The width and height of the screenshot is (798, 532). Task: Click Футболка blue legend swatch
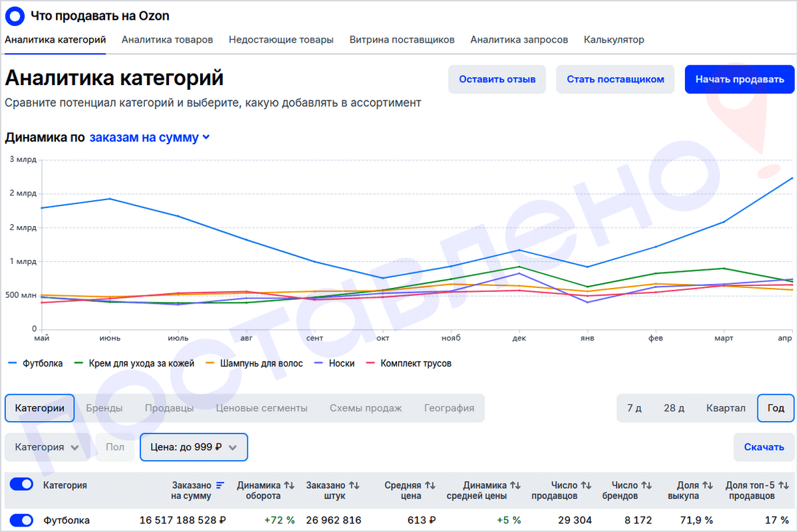click(12, 364)
